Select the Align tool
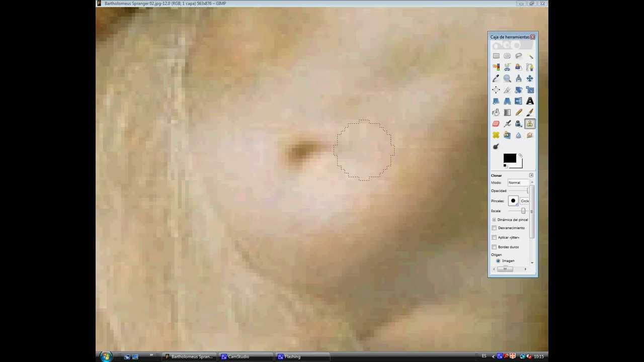 click(x=496, y=90)
